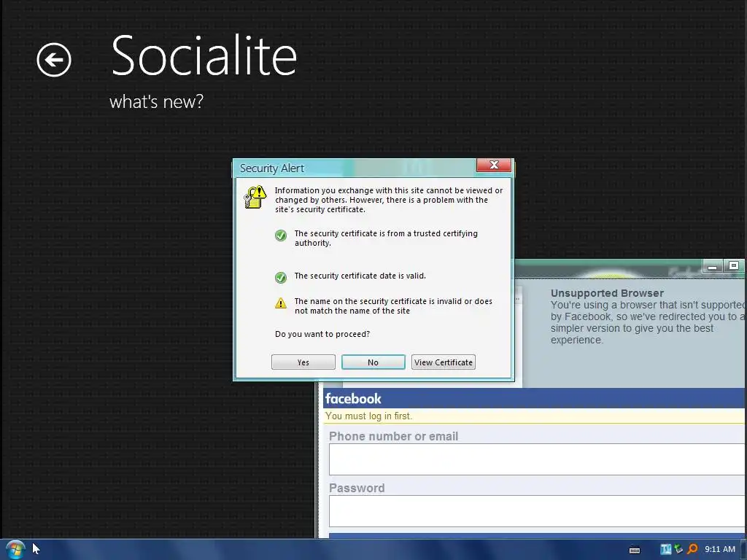Viewport: 747px width, 560px height.
Task: Minimize the Facebook browser window
Action: click(x=712, y=266)
